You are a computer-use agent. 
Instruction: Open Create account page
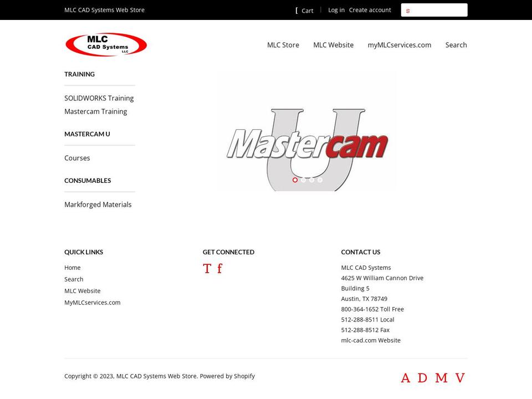(370, 10)
